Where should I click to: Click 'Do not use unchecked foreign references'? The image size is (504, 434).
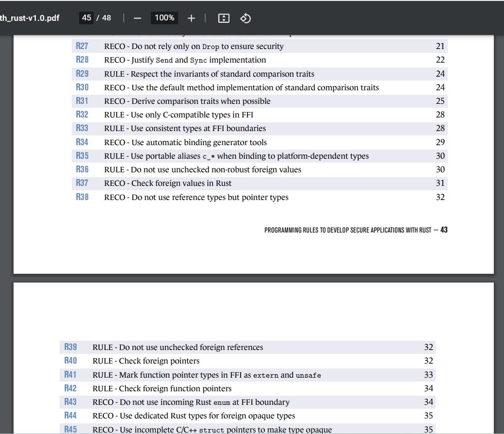178,348
